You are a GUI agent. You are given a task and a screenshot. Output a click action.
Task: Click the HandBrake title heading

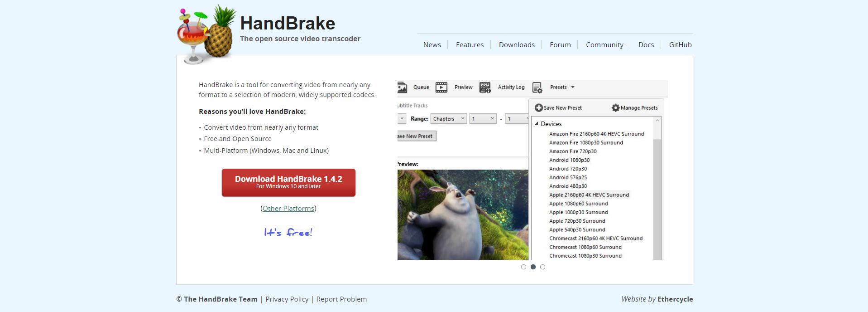[288, 23]
